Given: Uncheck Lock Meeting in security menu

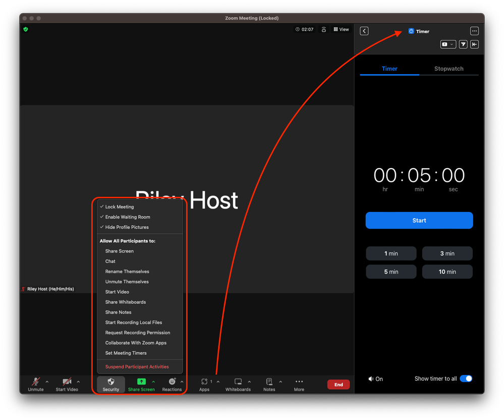Looking at the screenshot, I should click(x=119, y=207).
